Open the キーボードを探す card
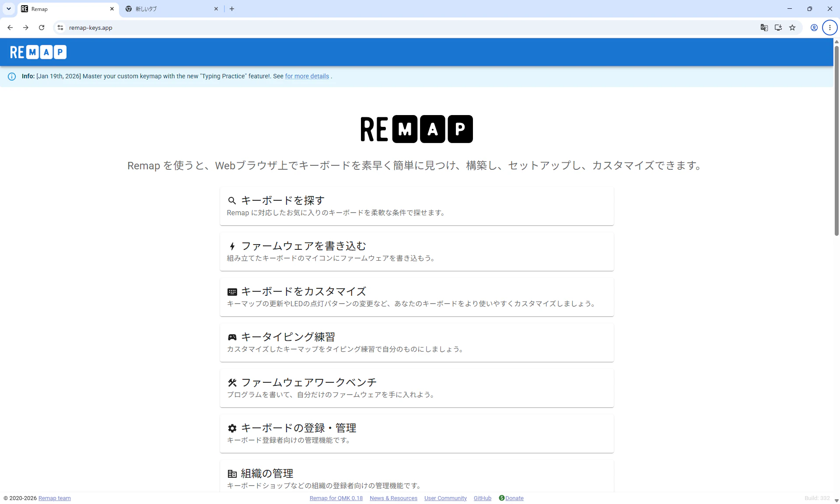 [x=417, y=206]
